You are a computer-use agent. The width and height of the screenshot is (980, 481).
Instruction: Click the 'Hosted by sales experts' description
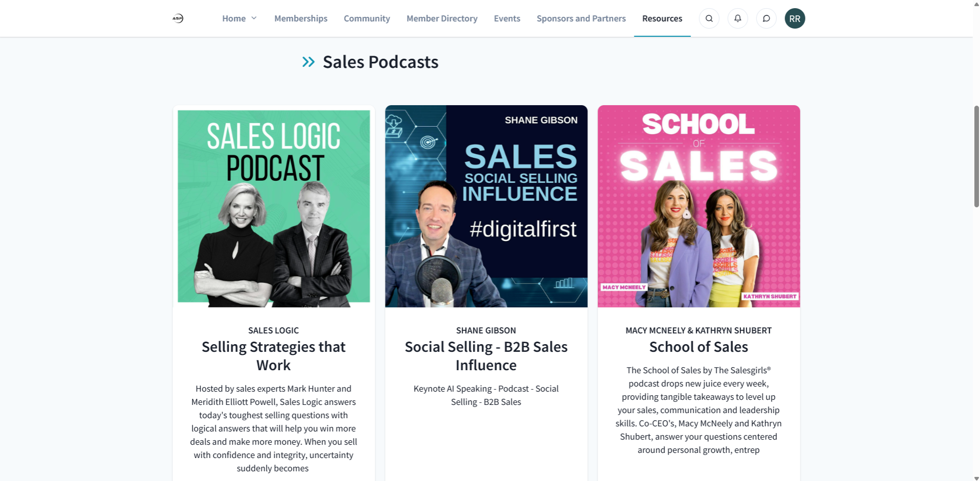[274, 428]
